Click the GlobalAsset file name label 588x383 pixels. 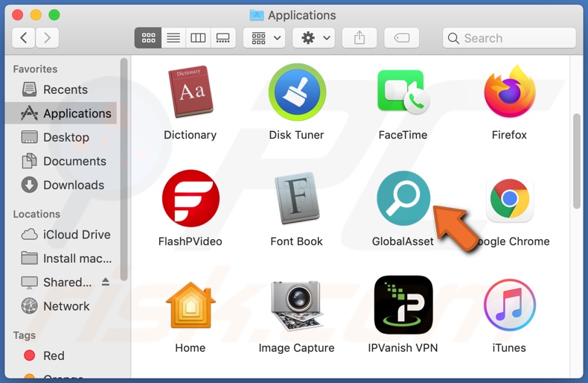[x=403, y=241]
